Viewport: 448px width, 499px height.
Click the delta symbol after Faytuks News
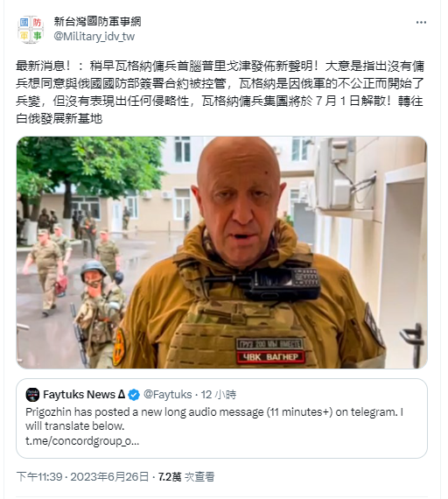(122, 395)
